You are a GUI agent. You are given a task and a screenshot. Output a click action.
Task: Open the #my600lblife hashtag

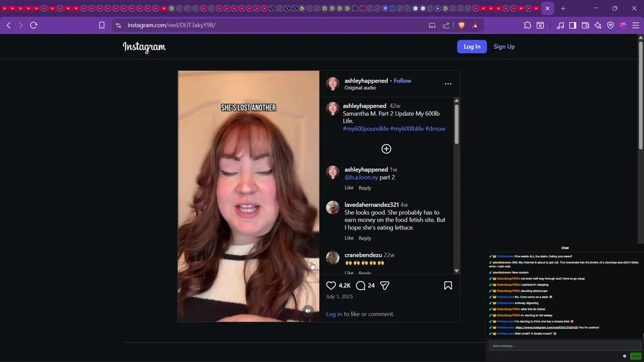[407, 129]
